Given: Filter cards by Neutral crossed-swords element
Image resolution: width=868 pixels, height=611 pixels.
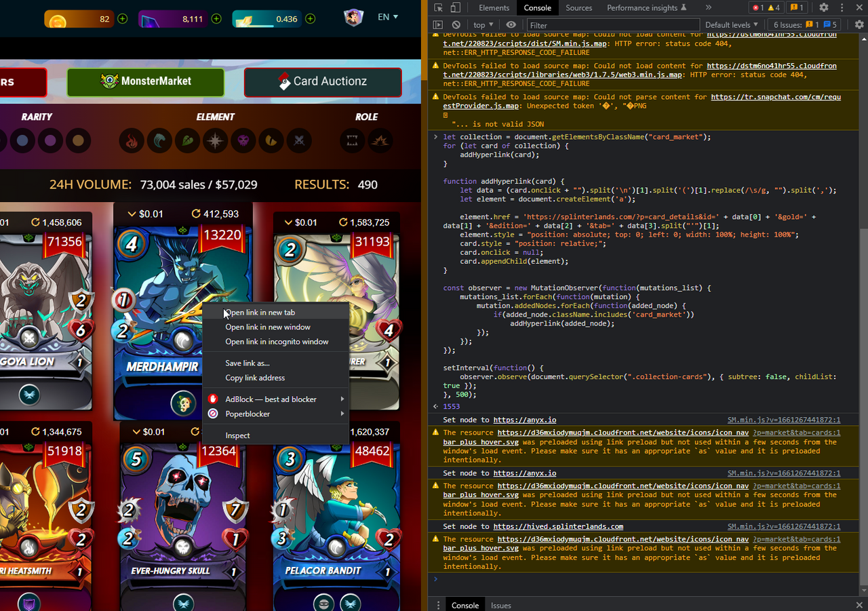Looking at the screenshot, I should (x=299, y=141).
